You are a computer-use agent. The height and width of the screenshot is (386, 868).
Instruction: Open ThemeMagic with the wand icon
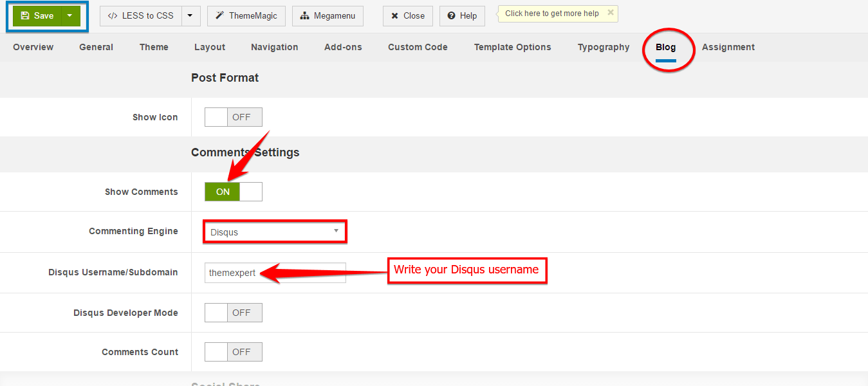point(246,16)
